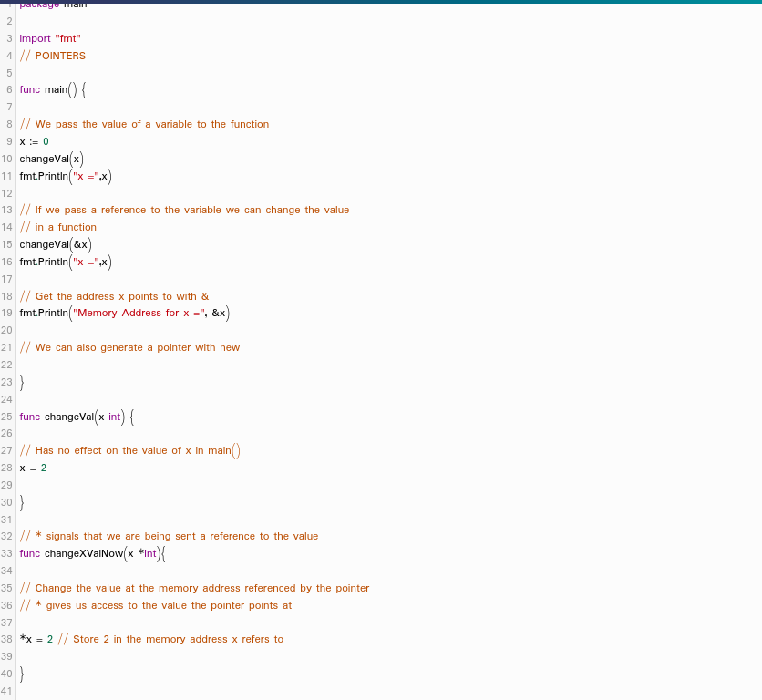762x700 pixels.
Task: Click the comment "Get the address x points to with &"
Action: point(114,296)
